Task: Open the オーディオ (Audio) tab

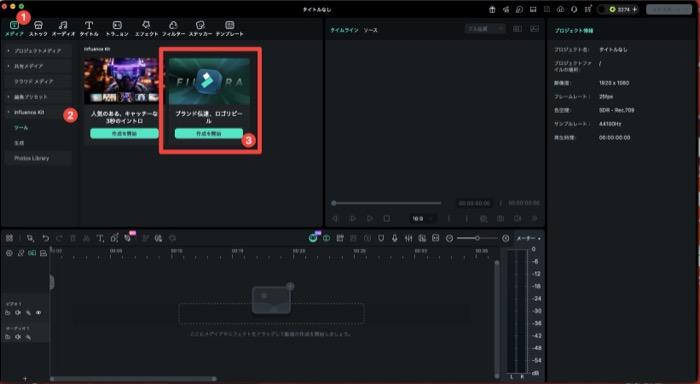Action: [63, 29]
